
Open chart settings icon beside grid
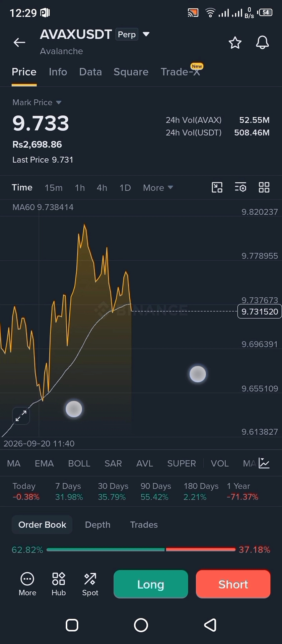(240, 187)
